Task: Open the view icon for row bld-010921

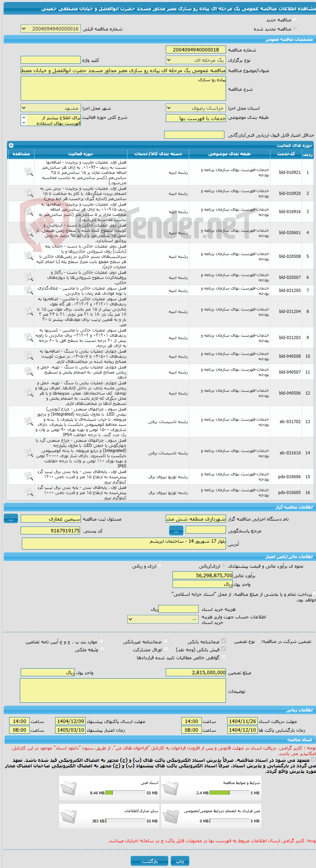Action: click(29, 172)
